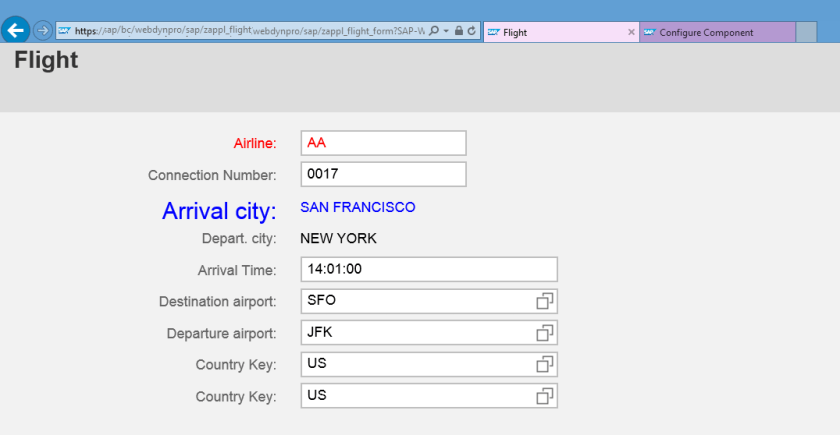
Task: Click the SAP favicon in address bar
Action: 64,31
